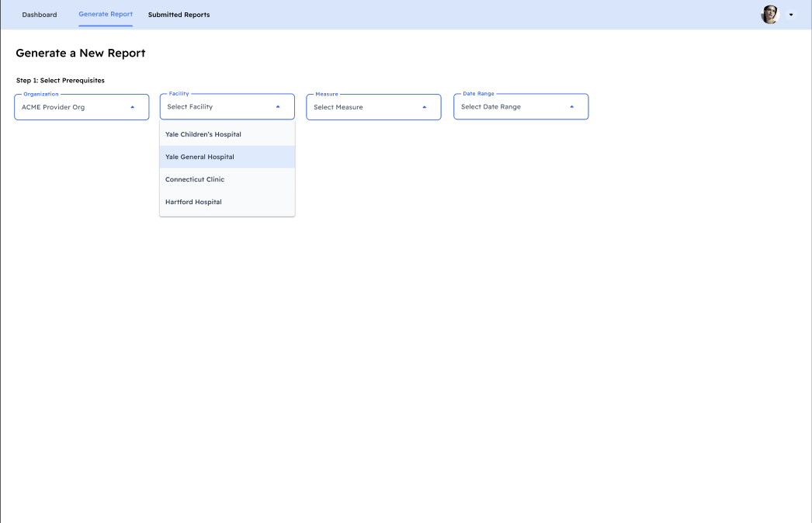Open the ACME Provider Org selector
Image resolution: width=812 pixels, height=523 pixels.
coord(81,106)
